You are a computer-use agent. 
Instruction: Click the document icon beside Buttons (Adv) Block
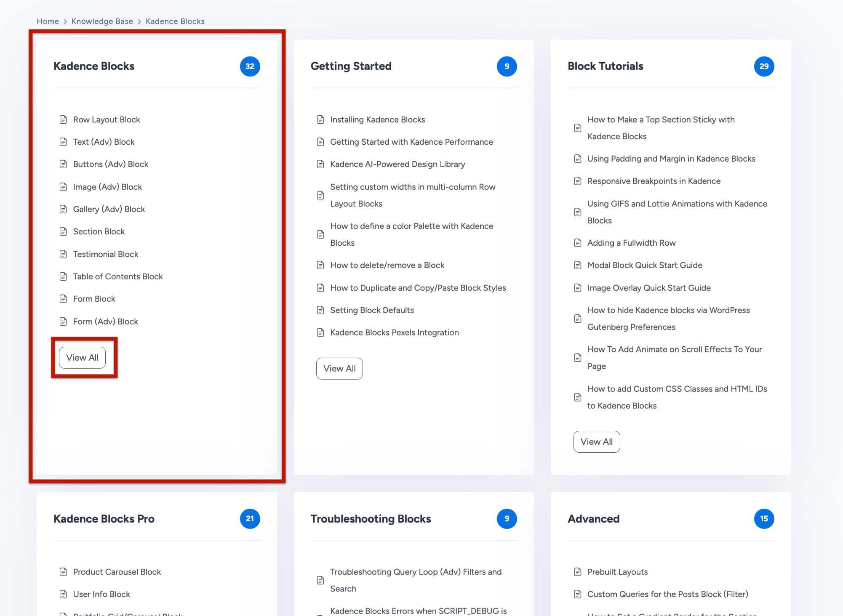pos(63,164)
